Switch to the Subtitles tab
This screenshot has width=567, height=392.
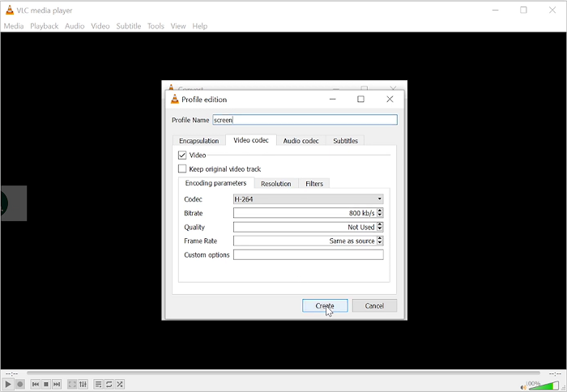click(x=345, y=141)
